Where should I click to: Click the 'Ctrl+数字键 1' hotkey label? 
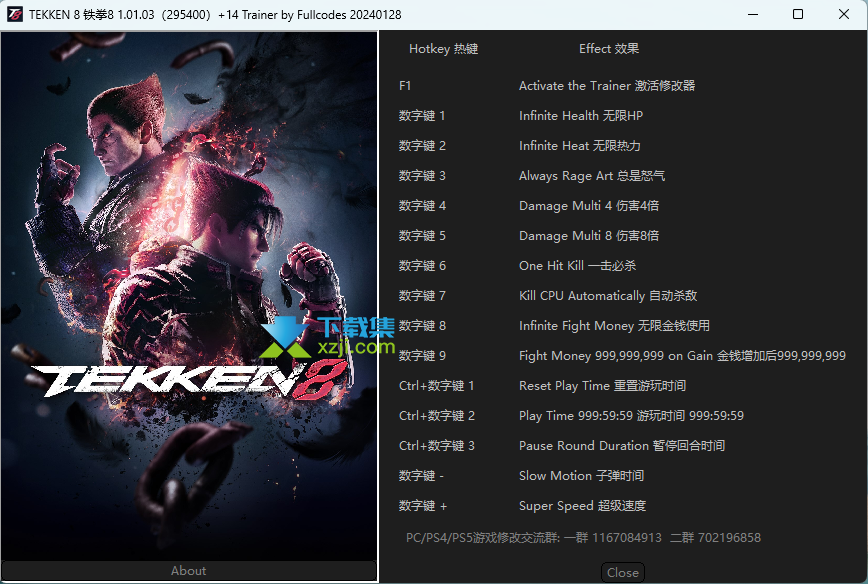(x=436, y=386)
